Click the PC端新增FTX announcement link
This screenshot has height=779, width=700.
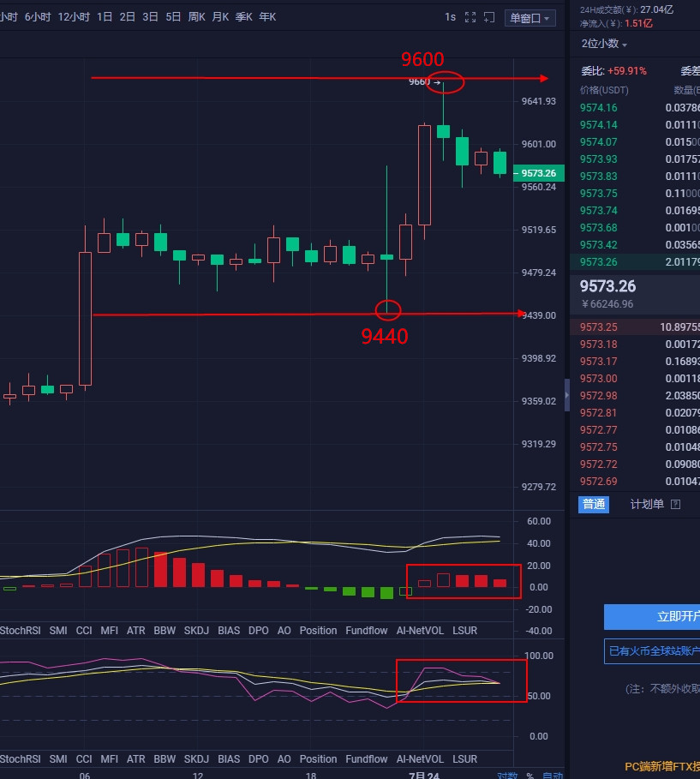pos(661,767)
